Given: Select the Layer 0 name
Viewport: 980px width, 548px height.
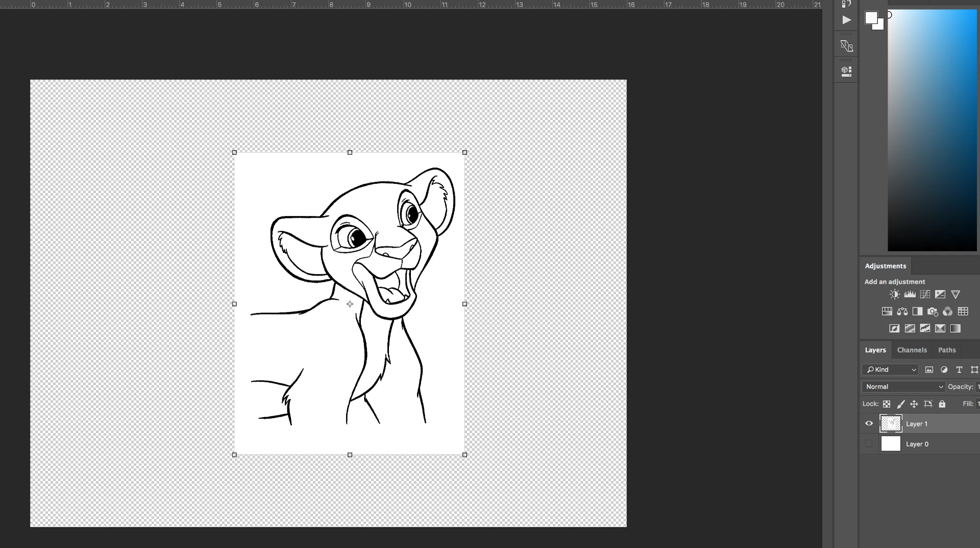Looking at the screenshot, I should (x=917, y=444).
